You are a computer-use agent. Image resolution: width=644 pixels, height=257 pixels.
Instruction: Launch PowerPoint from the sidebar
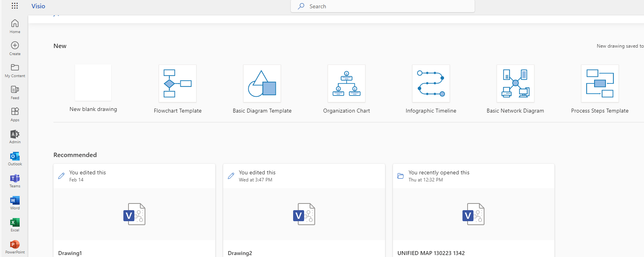click(15, 246)
